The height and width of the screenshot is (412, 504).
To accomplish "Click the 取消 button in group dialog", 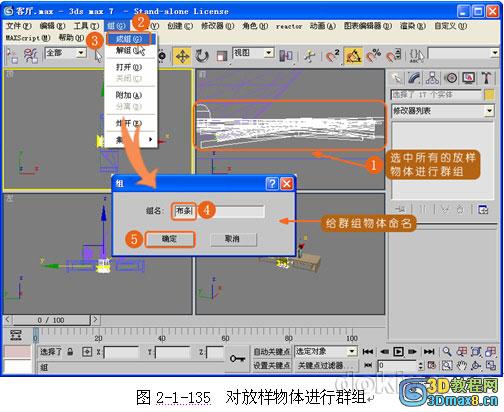I will coord(233,239).
